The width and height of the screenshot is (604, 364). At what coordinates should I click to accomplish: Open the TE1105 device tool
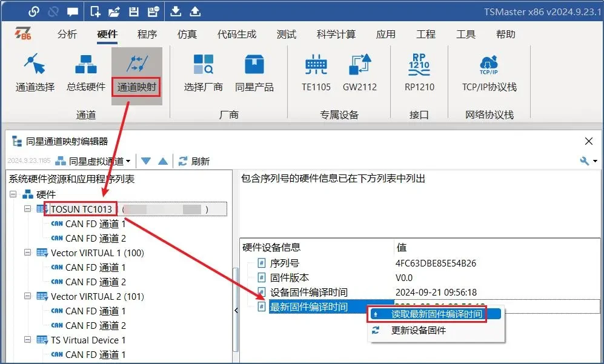[316, 73]
